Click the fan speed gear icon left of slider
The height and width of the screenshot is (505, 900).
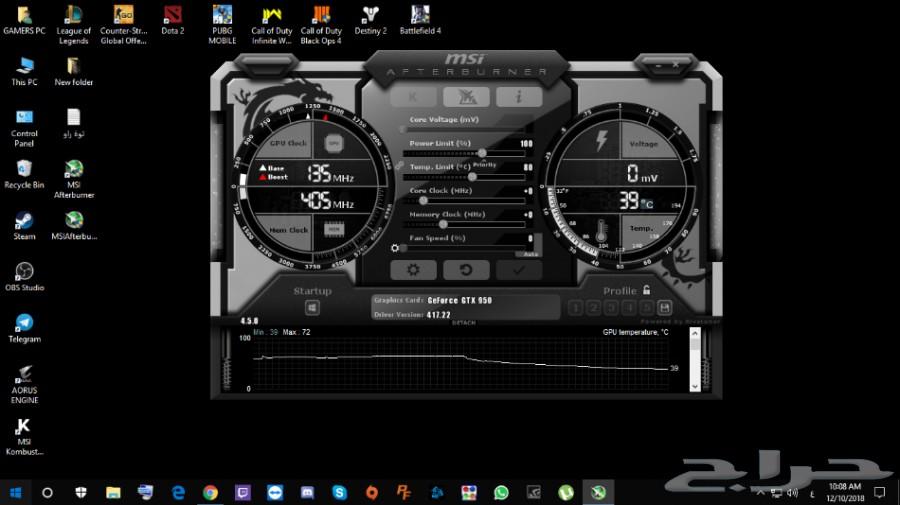pos(395,248)
